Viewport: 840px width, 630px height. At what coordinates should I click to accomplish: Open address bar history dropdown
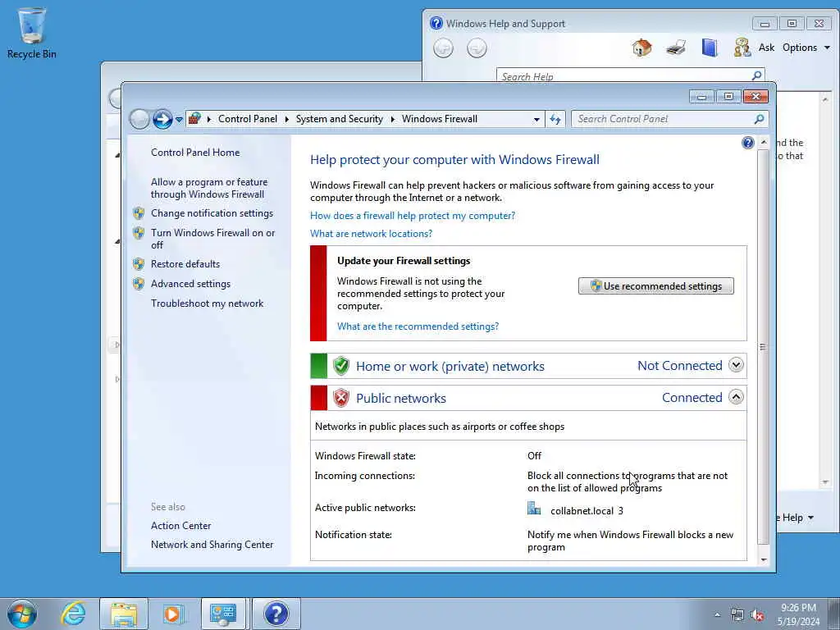point(536,120)
